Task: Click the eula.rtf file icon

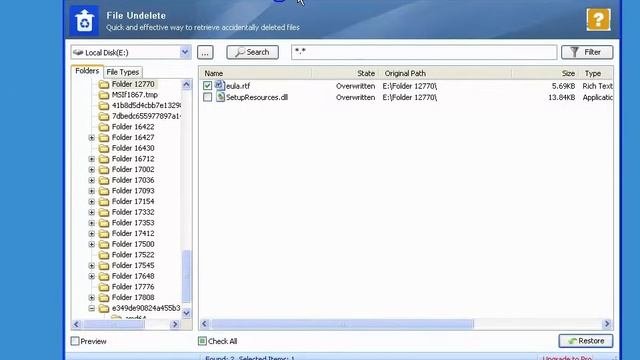Action: (220, 85)
